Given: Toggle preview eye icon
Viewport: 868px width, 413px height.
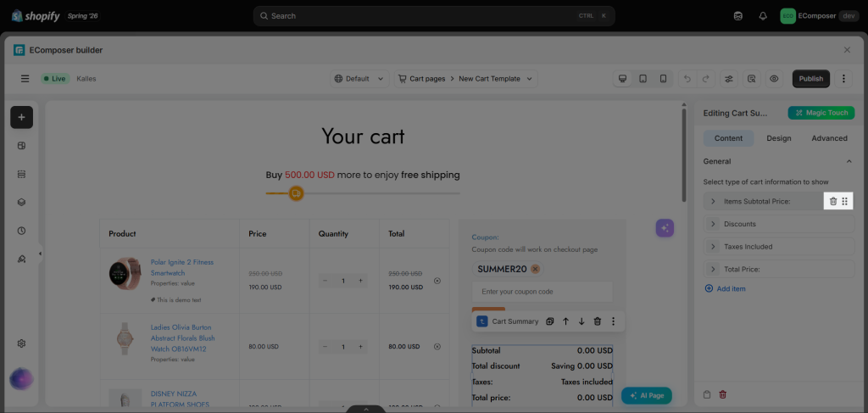Looking at the screenshot, I should [x=774, y=79].
